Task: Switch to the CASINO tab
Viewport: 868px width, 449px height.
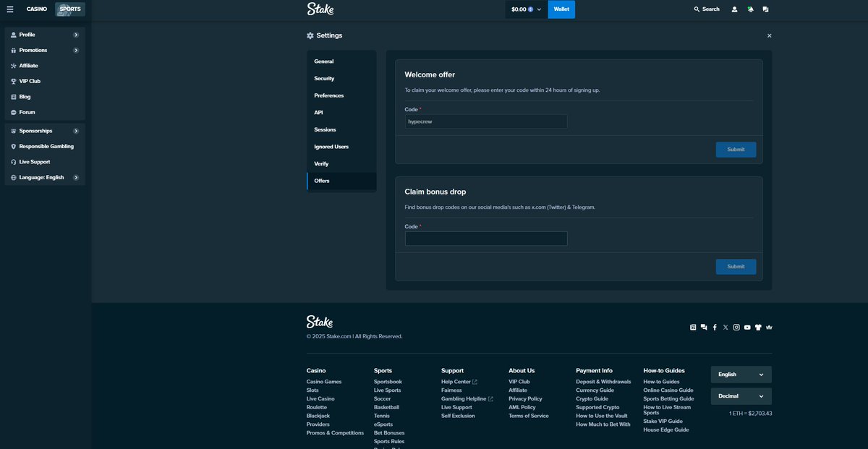Action: pyautogui.click(x=37, y=9)
